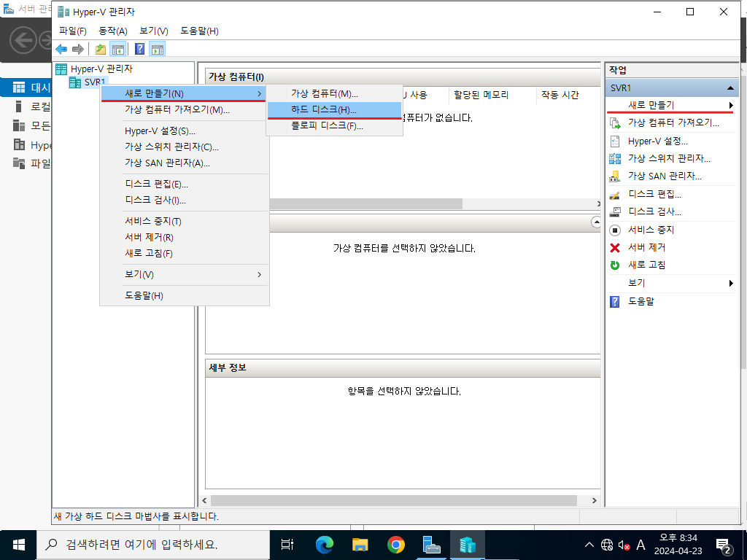Open the notification center icon
Screen dimensions: 747x560
click(724, 545)
